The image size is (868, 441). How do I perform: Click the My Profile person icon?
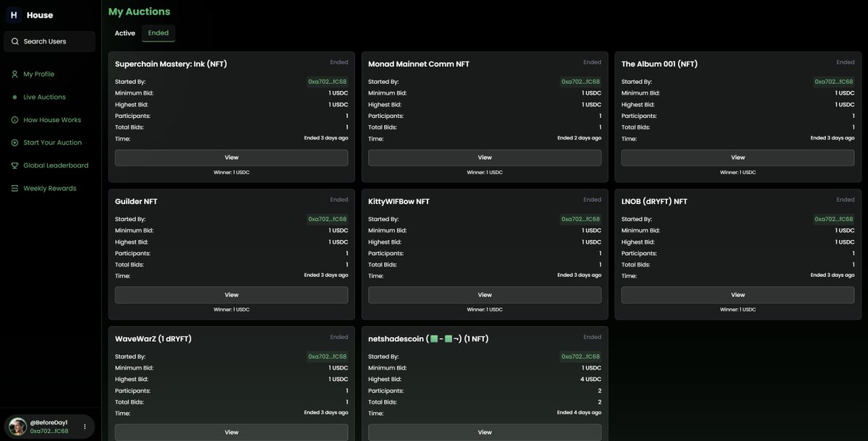point(14,74)
